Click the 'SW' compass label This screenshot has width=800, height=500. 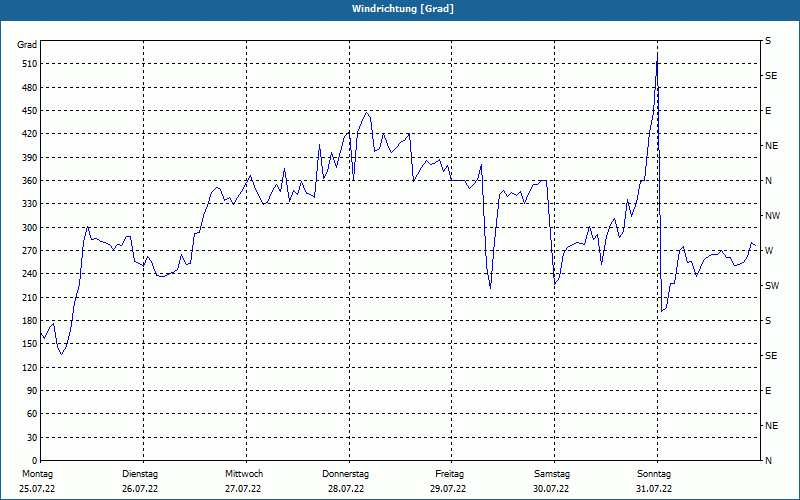(x=772, y=286)
